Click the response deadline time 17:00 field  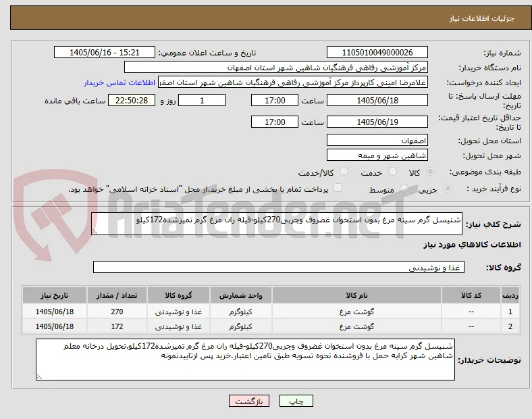point(275,100)
